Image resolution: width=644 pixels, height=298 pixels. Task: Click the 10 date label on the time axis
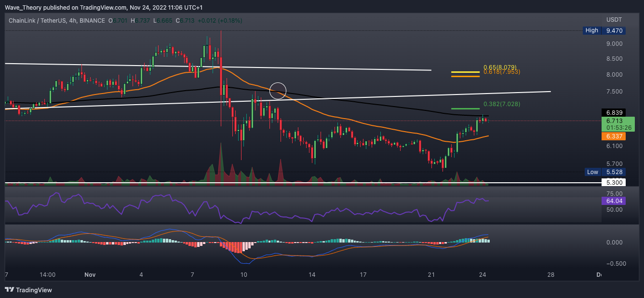[244, 275]
